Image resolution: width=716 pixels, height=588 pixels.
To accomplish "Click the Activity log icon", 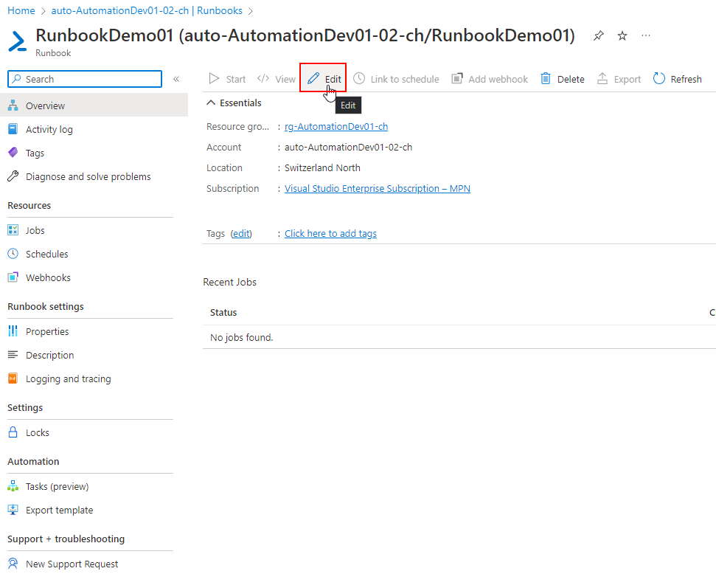I will click(13, 129).
